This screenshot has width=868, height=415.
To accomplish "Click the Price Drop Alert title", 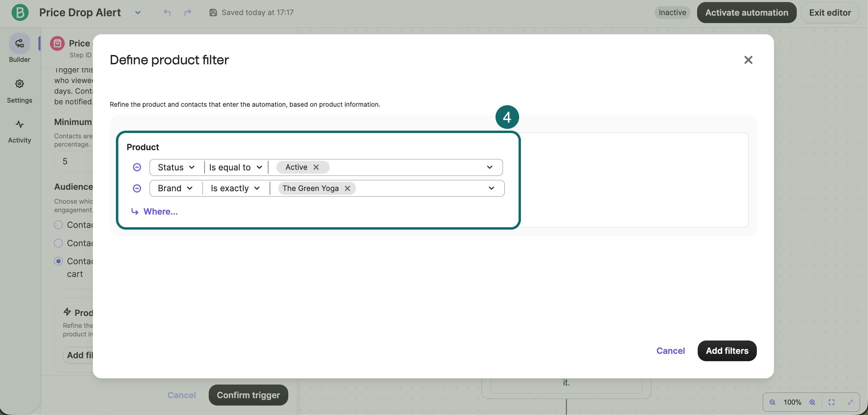I will (x=80, y=12).
